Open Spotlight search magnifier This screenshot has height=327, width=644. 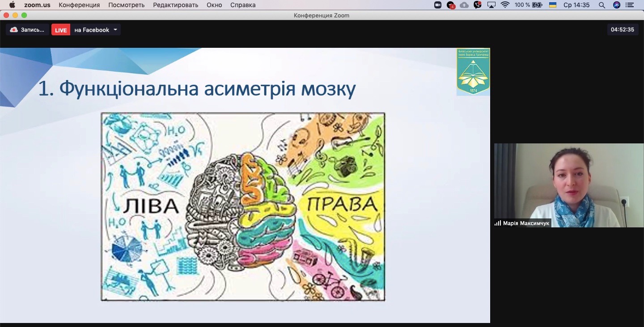coord(602,5)
